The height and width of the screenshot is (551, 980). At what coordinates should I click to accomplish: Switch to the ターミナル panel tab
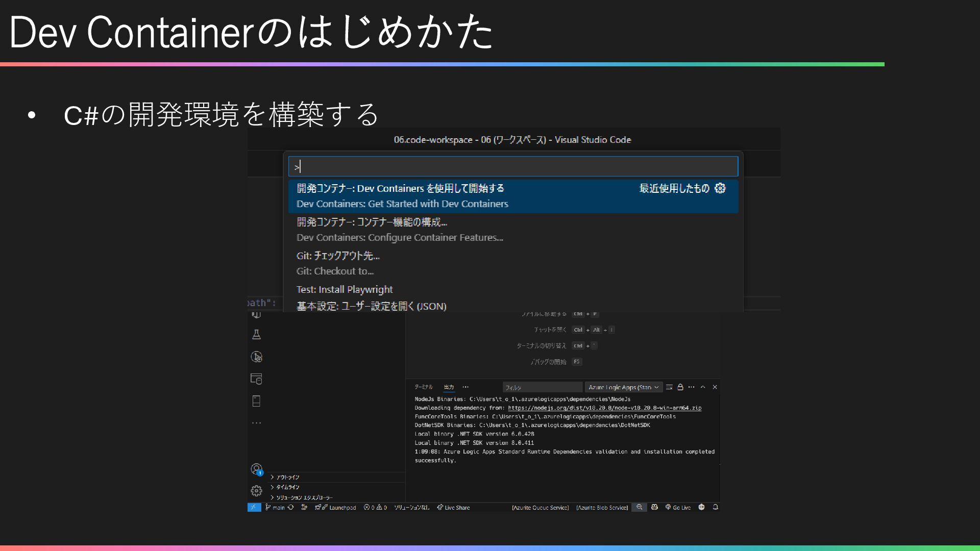click(423, 387)
